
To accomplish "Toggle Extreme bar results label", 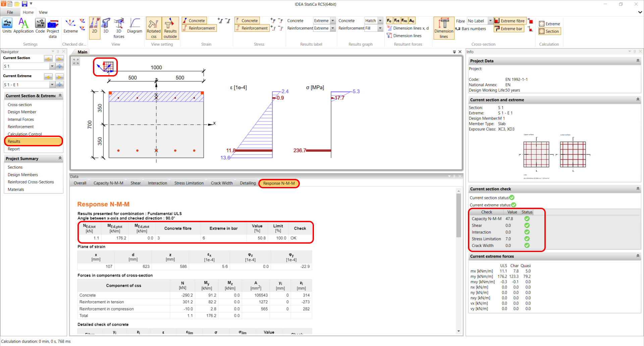I will 508,29.
